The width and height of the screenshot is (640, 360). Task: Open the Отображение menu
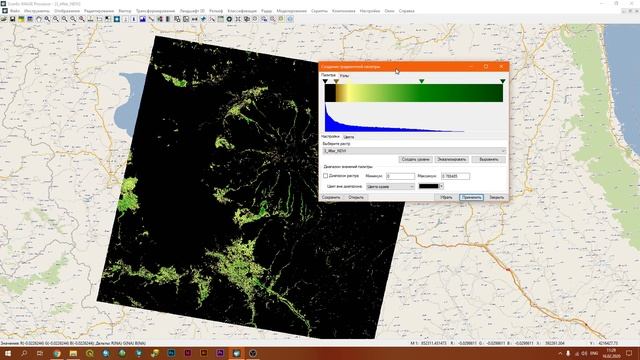[x=67, y=11]
